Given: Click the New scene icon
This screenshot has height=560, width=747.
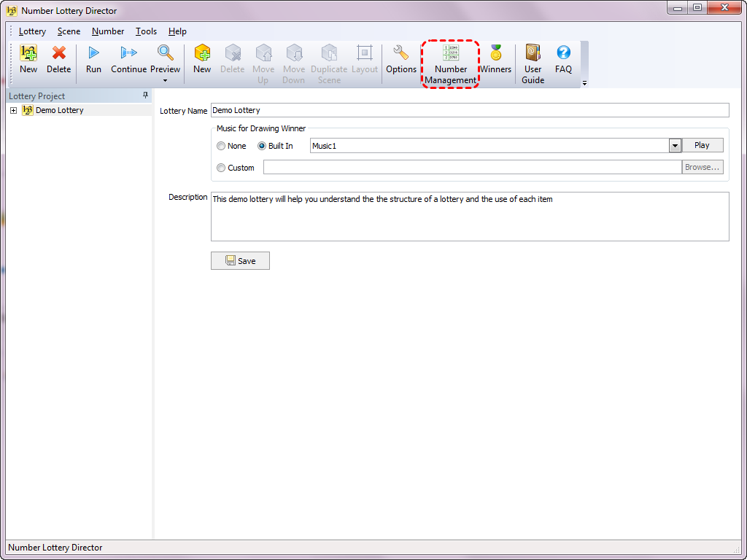Looking at the screenshot, I should coord(202,53).
